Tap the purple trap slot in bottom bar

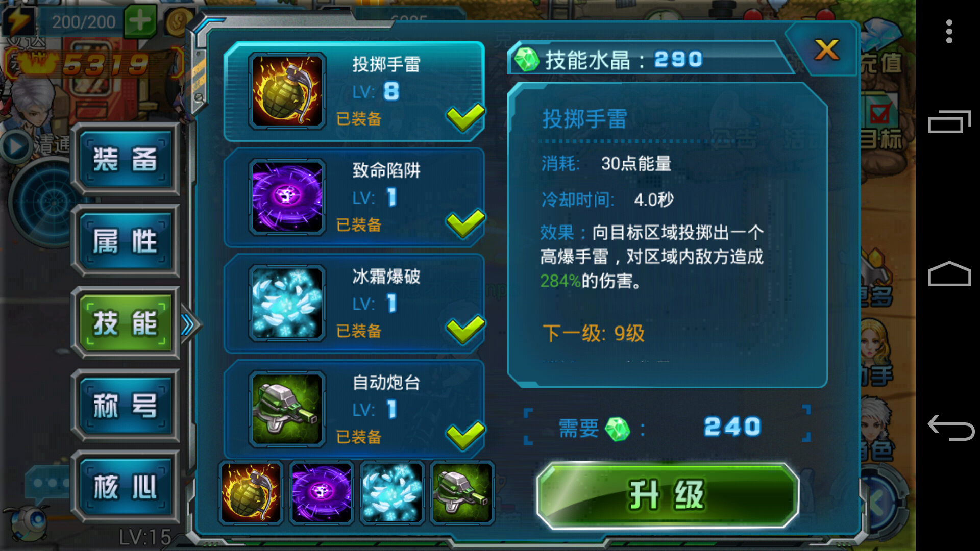tap(321, 493)
